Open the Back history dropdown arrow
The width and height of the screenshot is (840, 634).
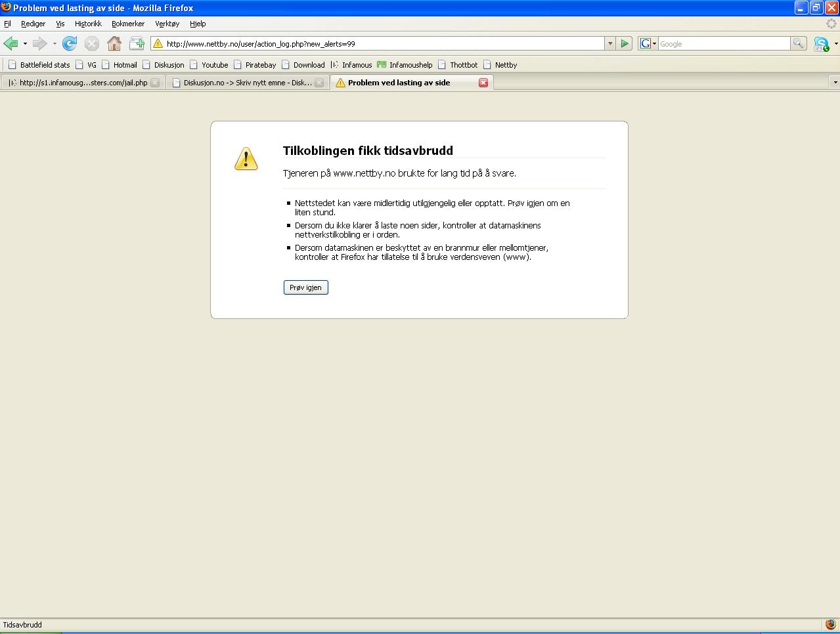coord(25,44)
